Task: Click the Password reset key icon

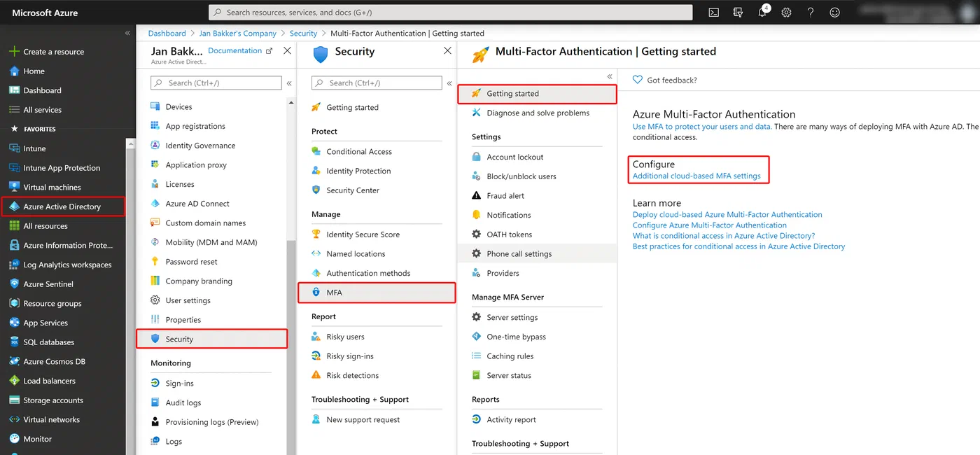Action: (155, 262)
